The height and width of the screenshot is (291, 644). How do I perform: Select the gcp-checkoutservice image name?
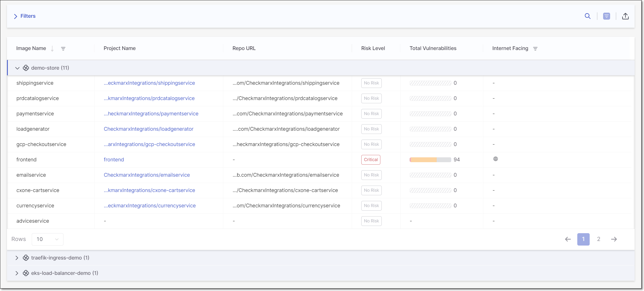tap(41, 144)
